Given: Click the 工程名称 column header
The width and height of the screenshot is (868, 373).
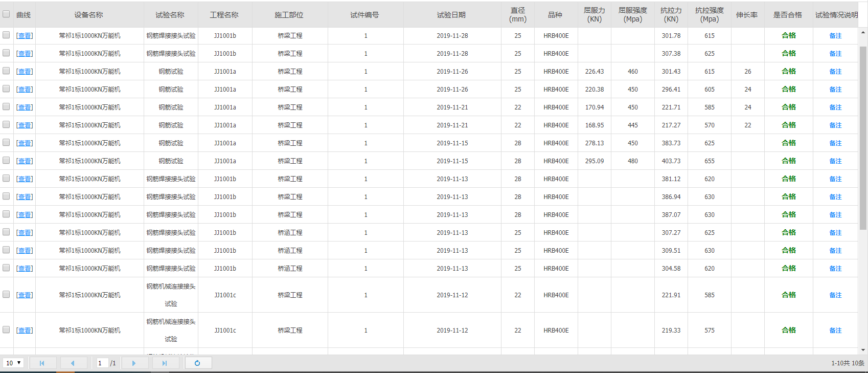Looking at the screenshot, I should click(x=224, y=15).
